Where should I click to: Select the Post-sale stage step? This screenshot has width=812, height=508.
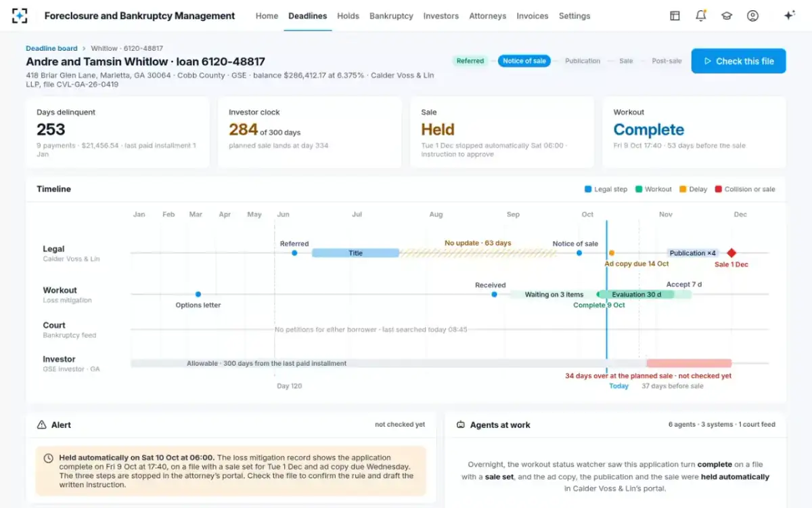[667, 61]
